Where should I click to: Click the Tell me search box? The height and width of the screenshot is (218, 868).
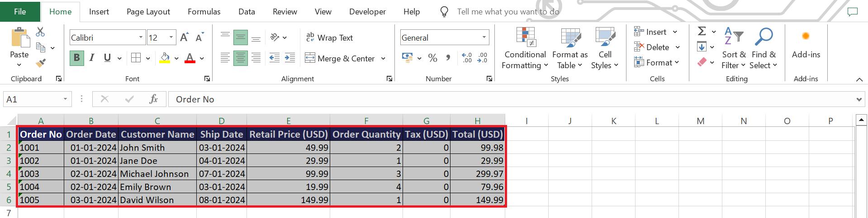coord(508,12)
